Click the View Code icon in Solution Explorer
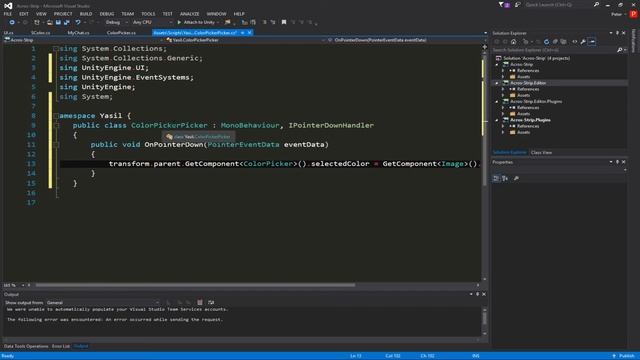This screenshot has height=360, width=640. pos(575,42)
